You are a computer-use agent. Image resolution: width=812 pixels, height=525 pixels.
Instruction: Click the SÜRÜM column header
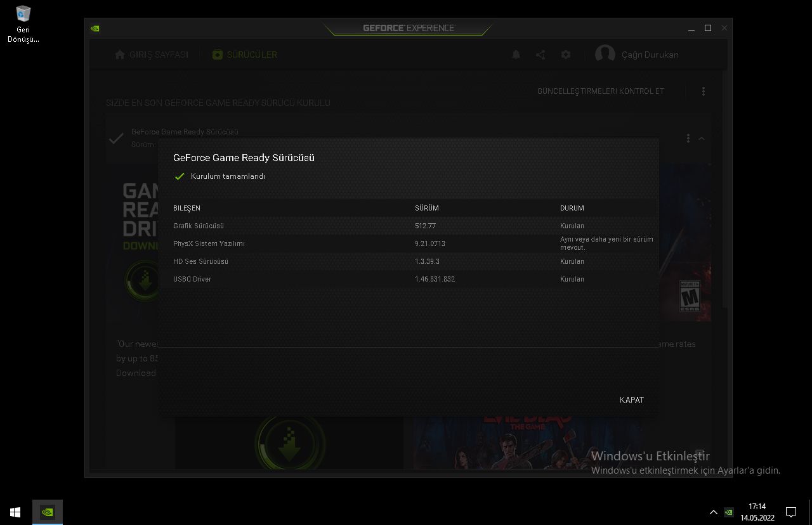(x=427, y=208)
